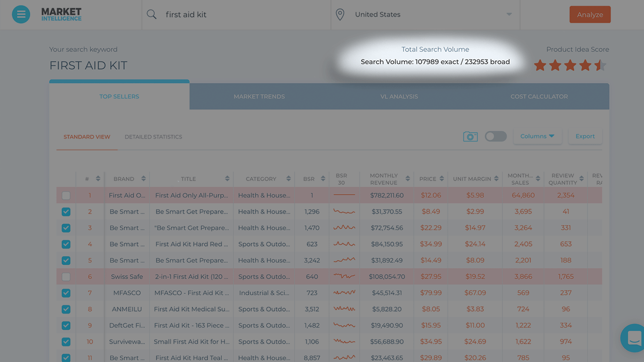Check the box for Swiss Safe row
644x362 pixels.
click(66, 277)
